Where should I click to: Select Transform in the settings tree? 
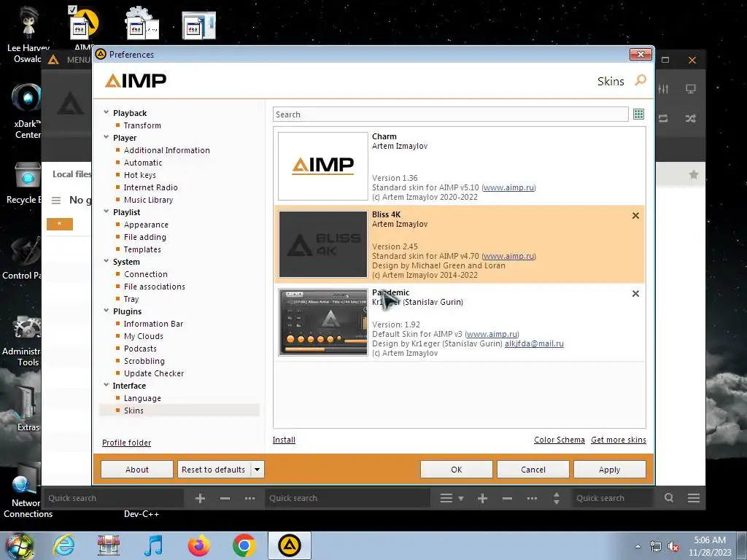pyautogui.click(x=142, y=125)
